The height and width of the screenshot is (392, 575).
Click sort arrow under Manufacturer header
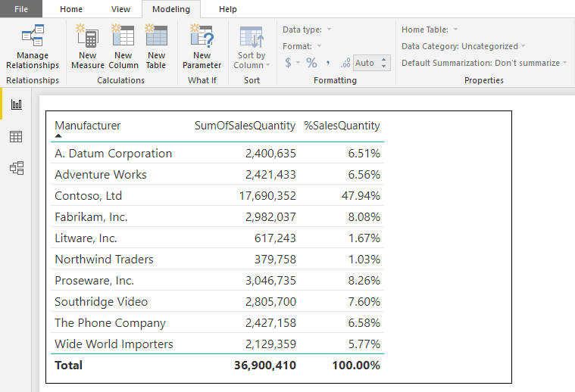(x=58, y=136)
